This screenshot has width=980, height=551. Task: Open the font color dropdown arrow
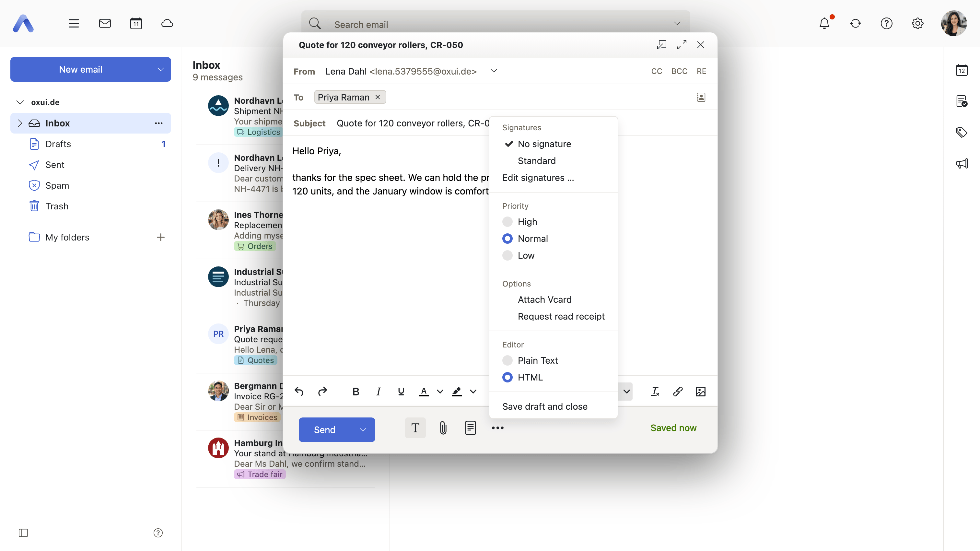(x=440, y=392)
